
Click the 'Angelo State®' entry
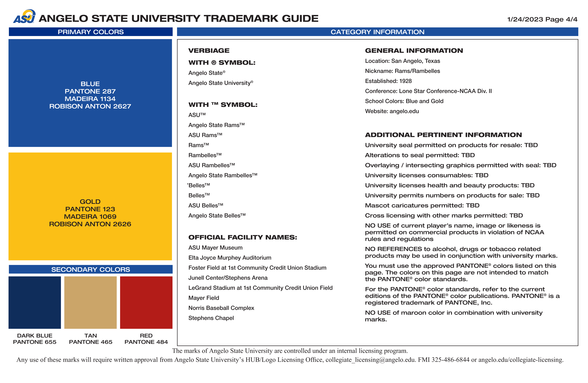coord(207,73)
